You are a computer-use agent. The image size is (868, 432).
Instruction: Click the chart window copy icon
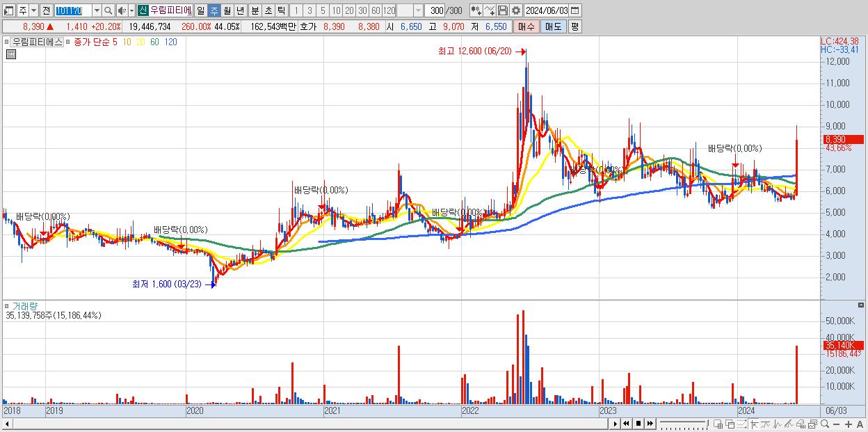point(812,424)
